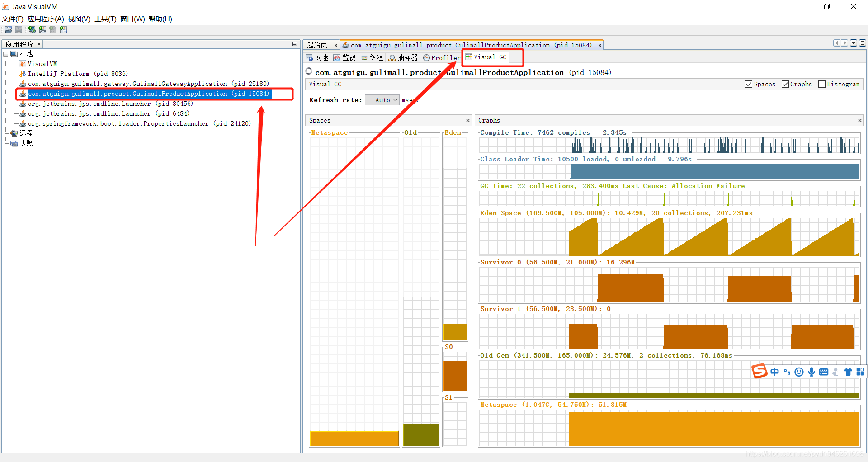The width and height of the screenshot is (868, 462).
Task: Click the Load snapshot folder icon in toolbar
Action: (x=8, y=30)
